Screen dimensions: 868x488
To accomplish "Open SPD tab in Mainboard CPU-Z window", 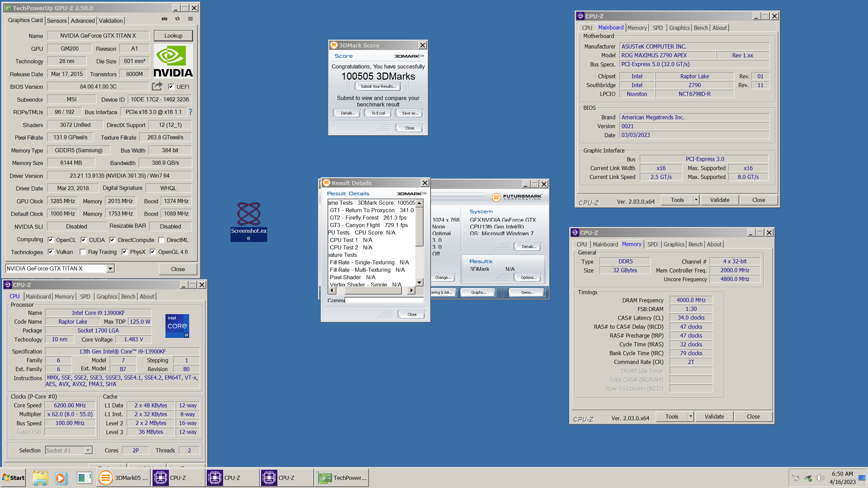I will click(658, 28).
